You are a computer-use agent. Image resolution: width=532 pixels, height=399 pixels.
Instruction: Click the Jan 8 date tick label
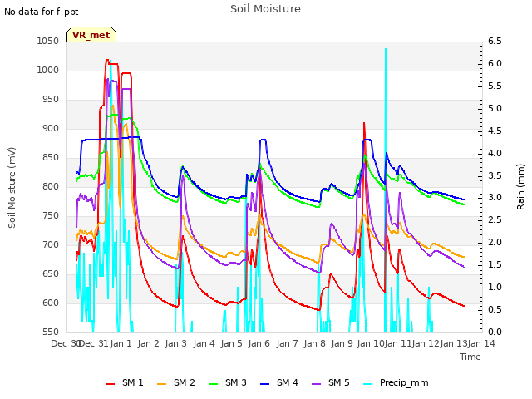[314, 343]
